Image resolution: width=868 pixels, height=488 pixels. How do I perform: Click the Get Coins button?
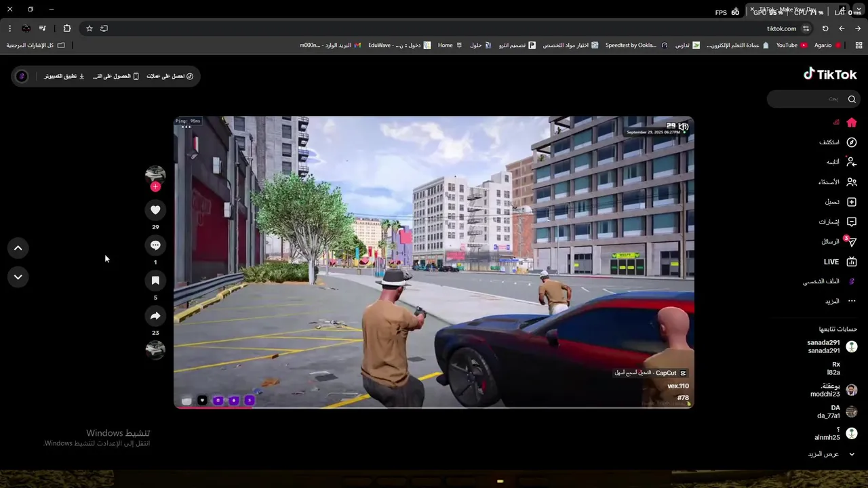click(170, 76)
